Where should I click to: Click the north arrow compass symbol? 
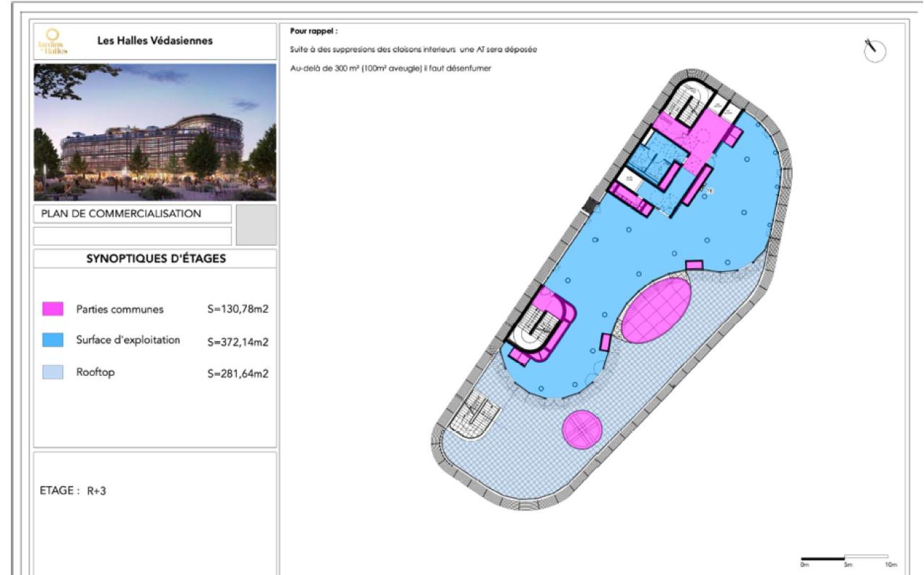pos(874,50)
